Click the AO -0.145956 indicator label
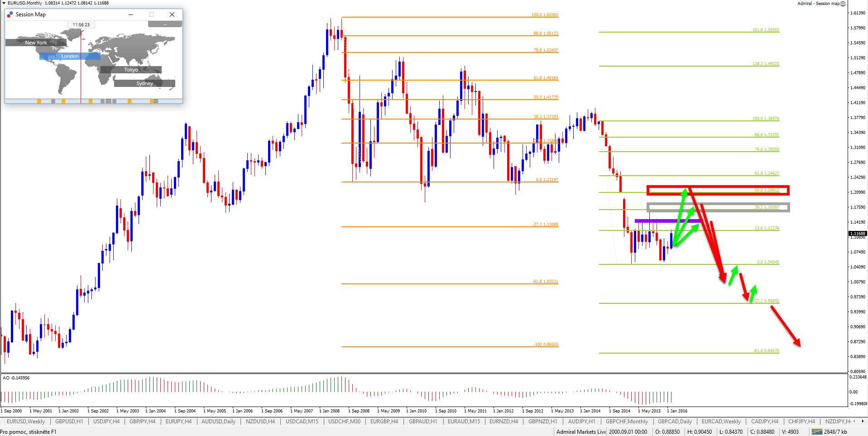The width and height of the screenshot is (868, 436). coord(16,378)
